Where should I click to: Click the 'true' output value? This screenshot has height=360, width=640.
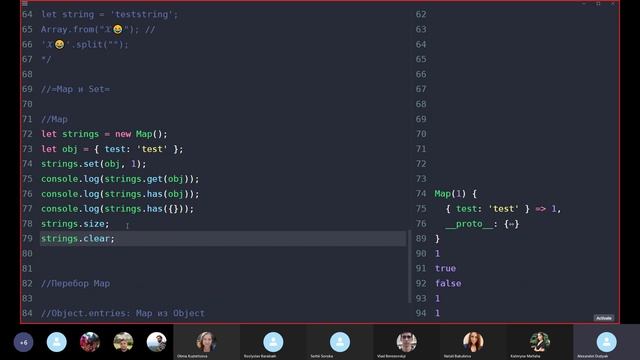(x=445, y=269)
